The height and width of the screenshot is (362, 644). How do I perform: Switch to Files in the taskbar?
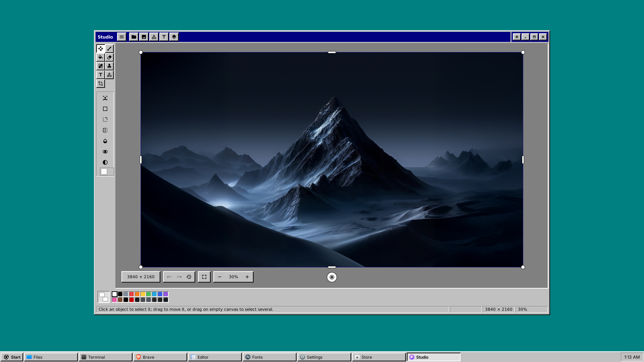(x=51, y=357)
